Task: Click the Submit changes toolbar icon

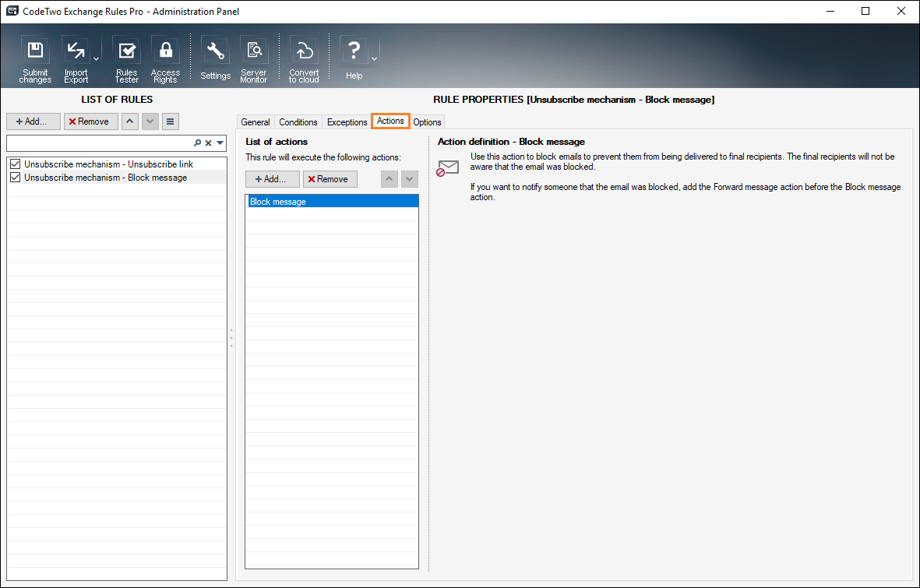Action: 35,60
